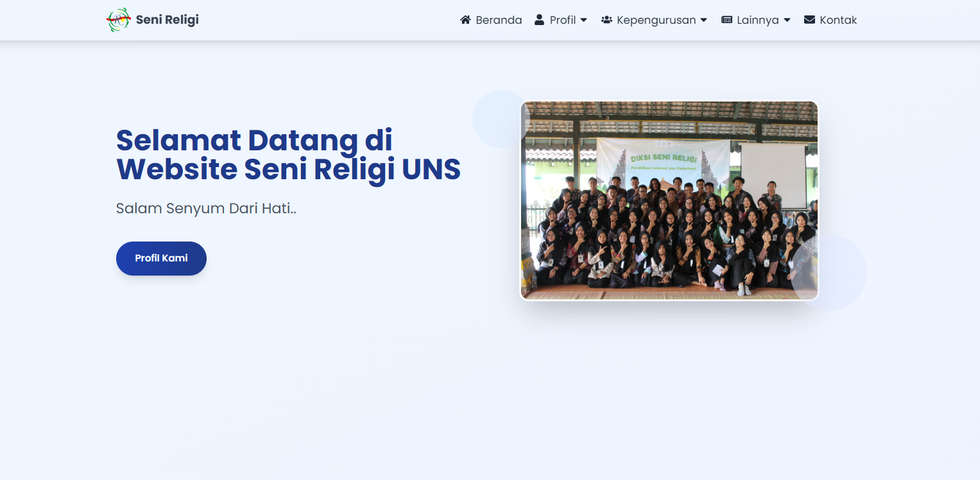This screenshot has height=485, width=980.
Task: Expand the Lainnya dropdown
Action: coord(788,20)
